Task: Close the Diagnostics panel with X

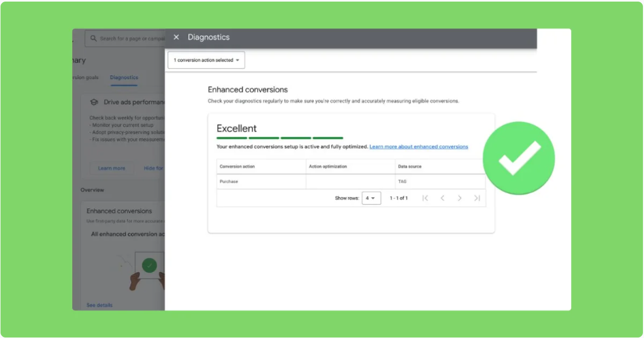Action: point(176,37)
